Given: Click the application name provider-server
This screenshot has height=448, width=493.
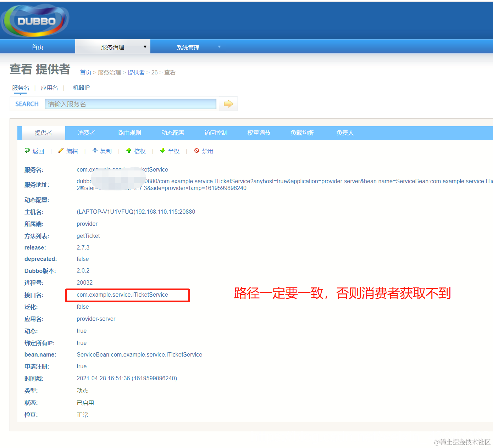Looking at the screenshot, I should (96, 319).
